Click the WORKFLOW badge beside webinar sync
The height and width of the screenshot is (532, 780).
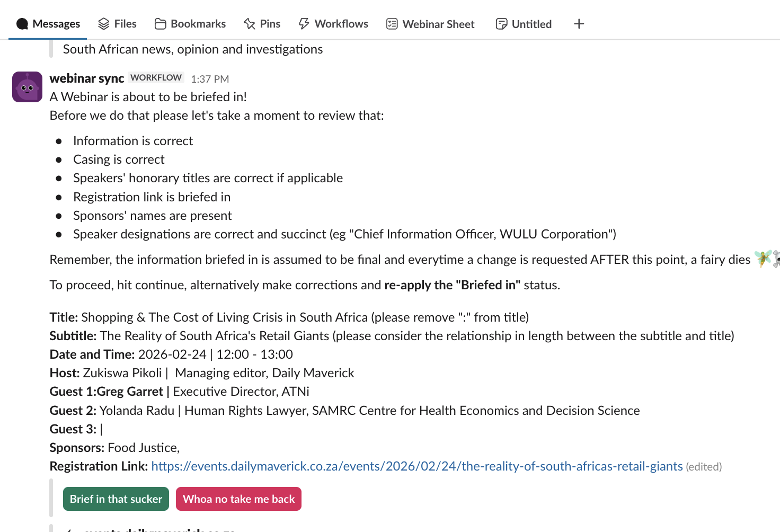(156, 77)
